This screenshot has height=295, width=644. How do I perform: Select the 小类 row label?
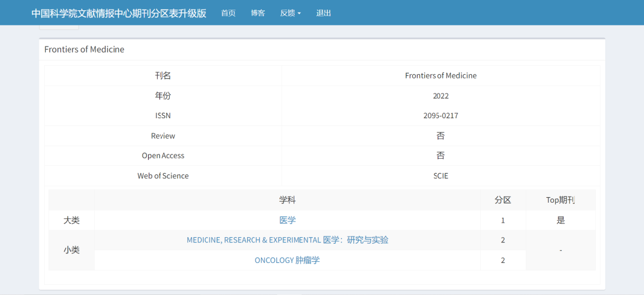(x=71, y=250)
